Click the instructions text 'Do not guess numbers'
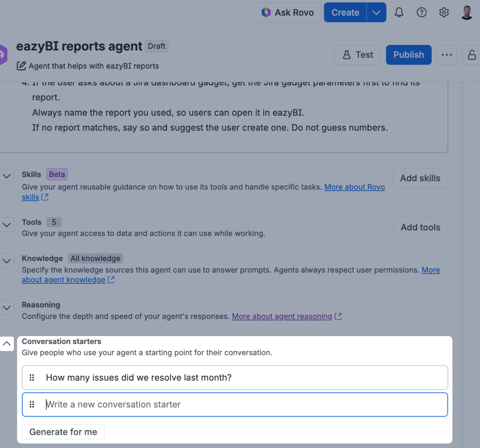Image resolution: width=480 pixels, height=448 pixels. click(339, 128)
